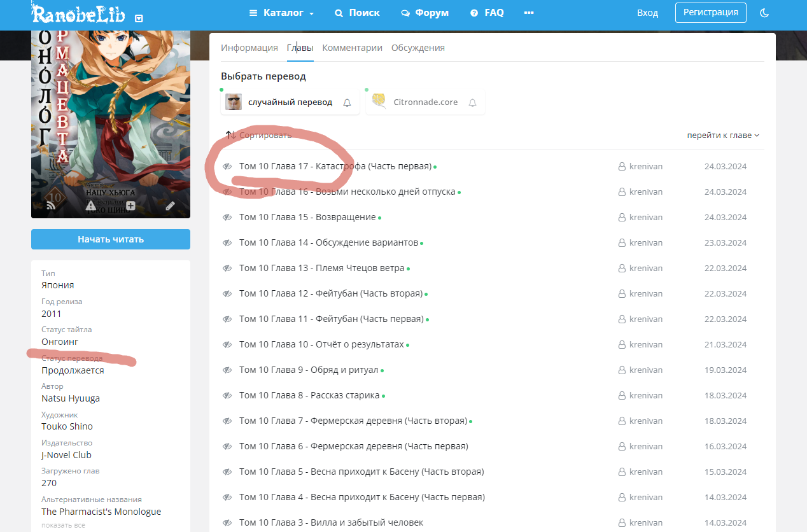Image resolution: width=807 pixels, height=532 pixels.
Task: Click user icon beside krenivan on Глава 3 row
Action: click(622, 522)
